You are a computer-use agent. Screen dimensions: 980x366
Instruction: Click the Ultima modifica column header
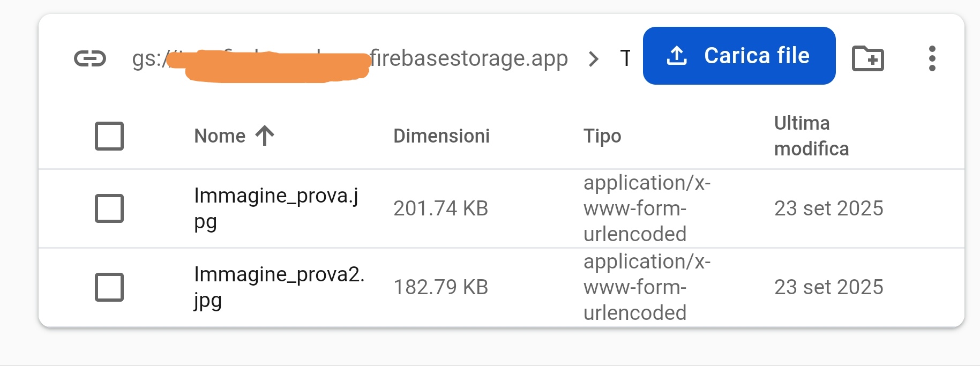811,136
